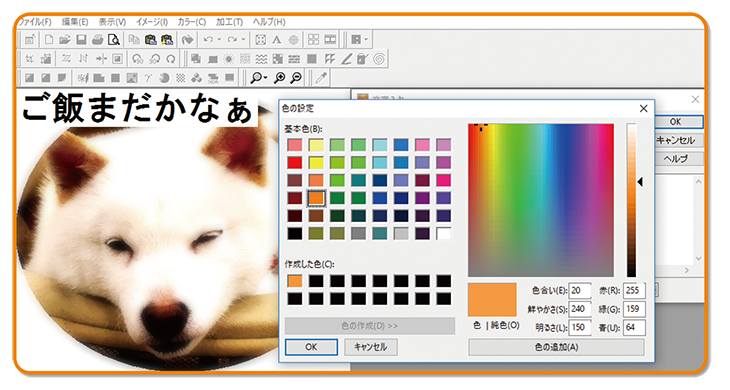The image size is (730, 390).
Task: Click the ヘルプ button in background dialog
Action: pos(676,159)
